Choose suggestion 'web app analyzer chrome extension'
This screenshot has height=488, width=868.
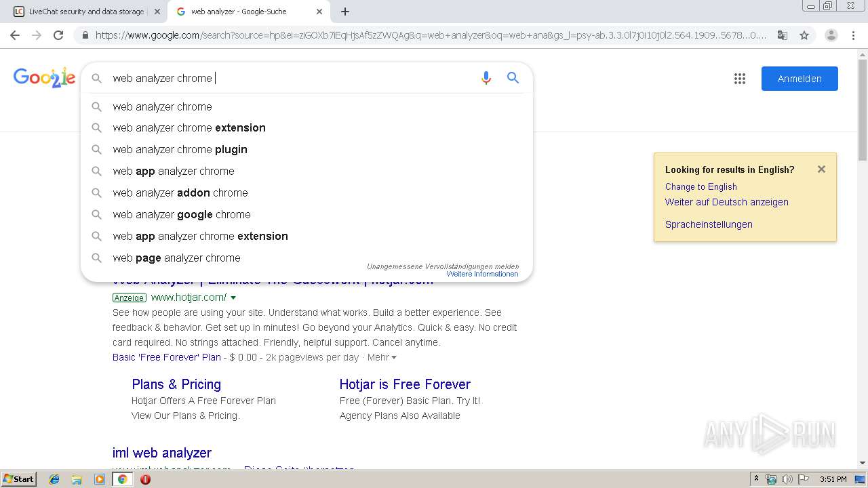pos(307,236)
